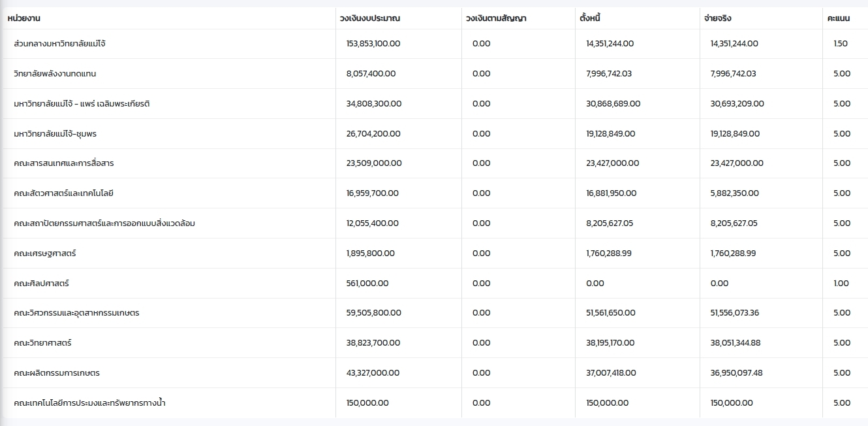Click the มหาวิทยาลัยแม่โจ้-ชุมพร unit name

tap(55, 134)
